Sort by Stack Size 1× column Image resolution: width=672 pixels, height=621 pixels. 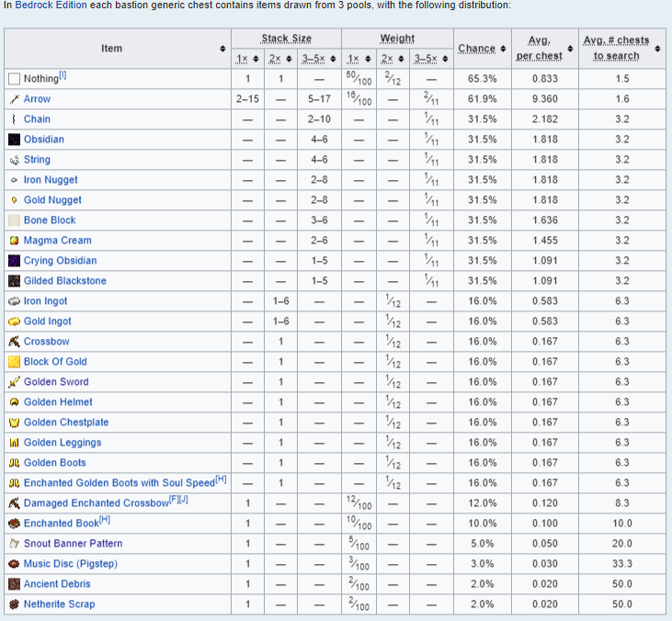(256, 59)
